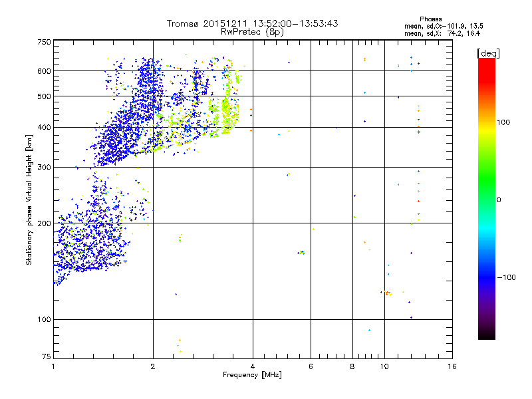Click the y-axis tick '500'

click(44, 96)
